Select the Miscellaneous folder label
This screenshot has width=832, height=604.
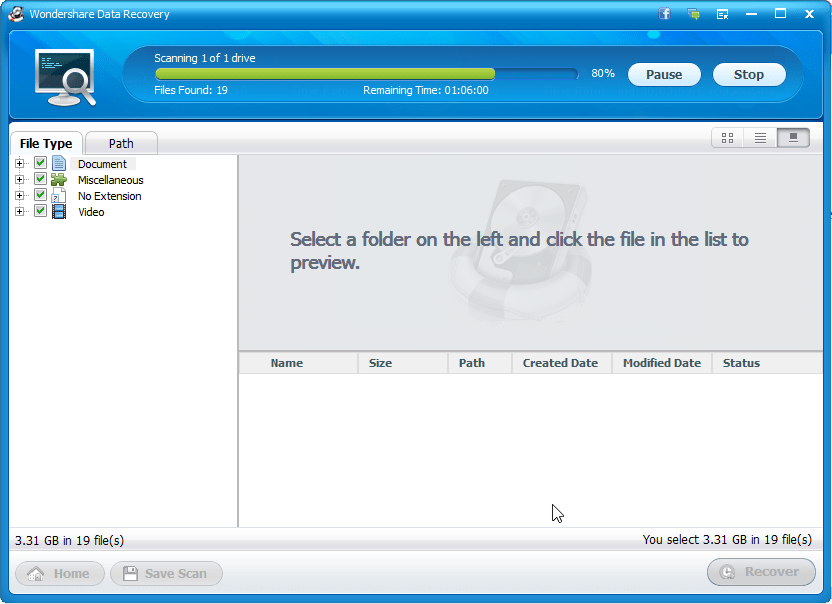click(x=110, y=180)
